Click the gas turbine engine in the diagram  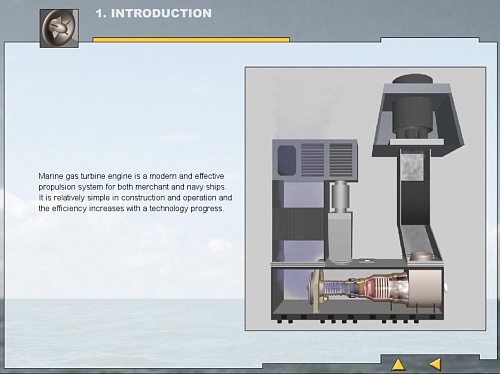click(x=358, y=290)
